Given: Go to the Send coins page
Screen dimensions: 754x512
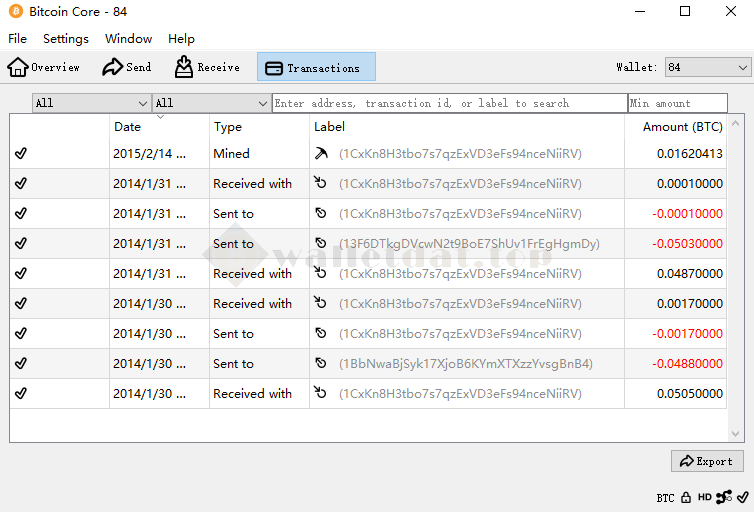Looking at the screenshot, I should click(112, 68).
